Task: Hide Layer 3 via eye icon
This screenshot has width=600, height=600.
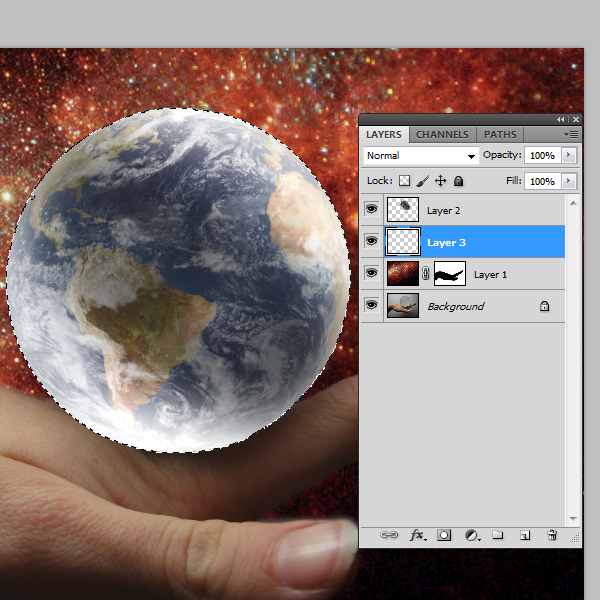Action: (x=371, y=241)
